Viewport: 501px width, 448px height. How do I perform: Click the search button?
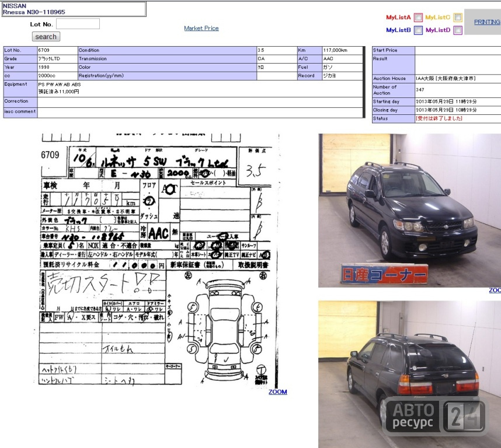[46, 37]
